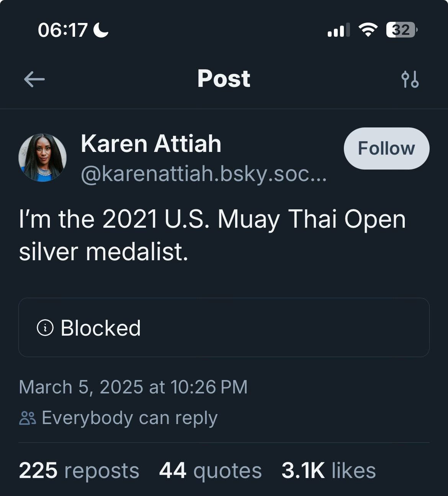Screen dimensions: 448x496
Task: Tap the Blocked quoted post label
Action: click(101, 328)
